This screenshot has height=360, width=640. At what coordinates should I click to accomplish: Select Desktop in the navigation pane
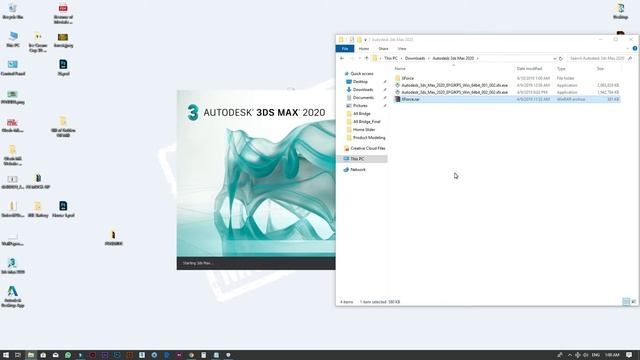[x=360, y=82]
